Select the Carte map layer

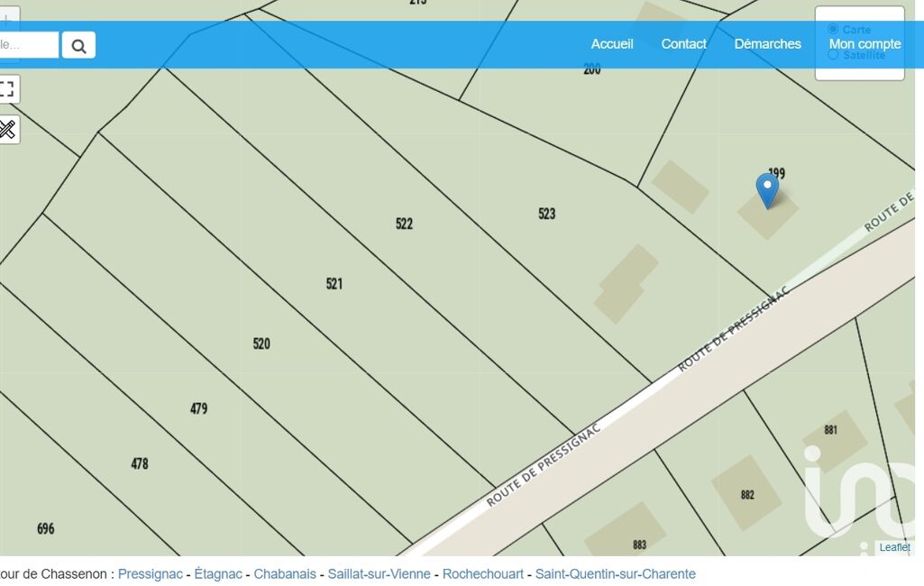(833, 29)
